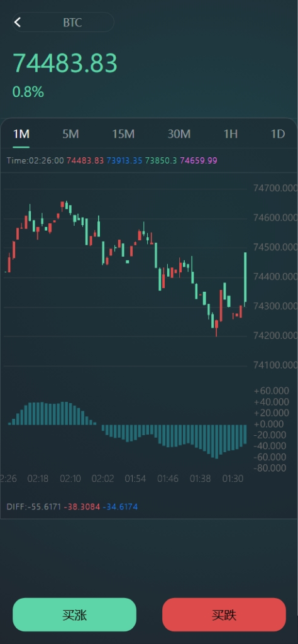
Task: Go back using the left arrow icon
Action: [x=17, y=22]
